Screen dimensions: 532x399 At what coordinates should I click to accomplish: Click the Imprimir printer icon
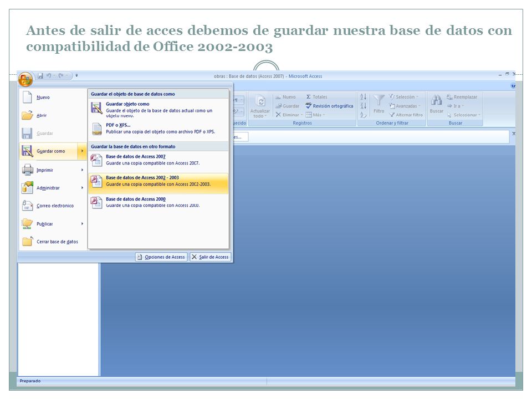pyautogui.click(x=27, y=170)
